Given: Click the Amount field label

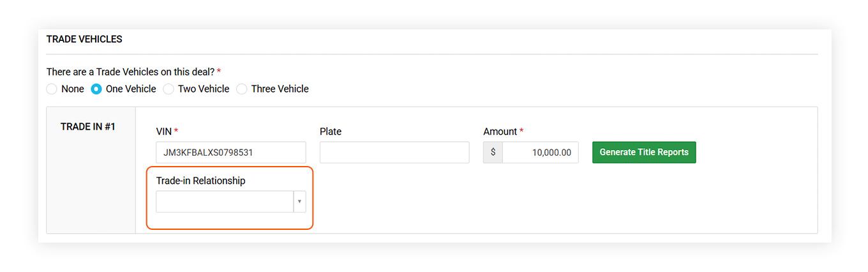Looking at the screenshot, I should click(x=500, y=132).
